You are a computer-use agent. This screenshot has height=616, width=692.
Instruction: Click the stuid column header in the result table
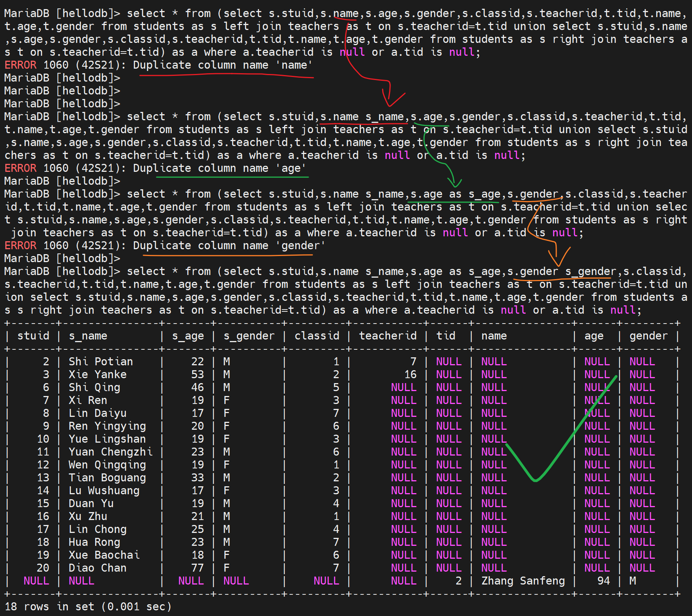(33, 336)
